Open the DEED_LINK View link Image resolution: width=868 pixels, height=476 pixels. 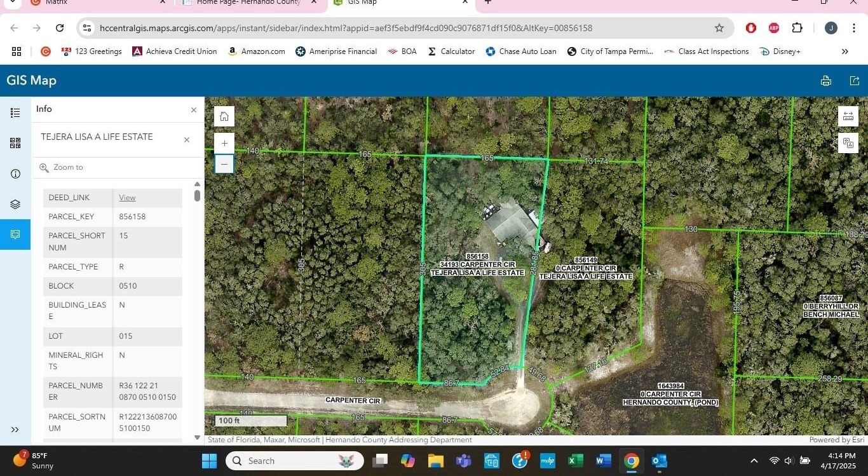click(x=127, y=198)
